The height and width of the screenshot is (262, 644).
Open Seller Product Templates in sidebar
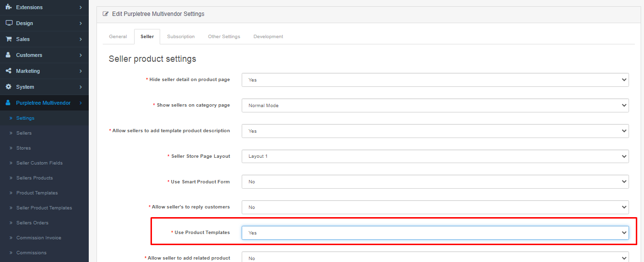[44, 208]
